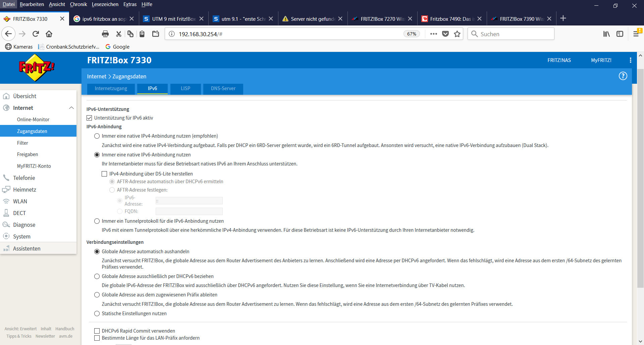This screenshot has width=644, height=345.
Task: Select Tunnelprotokoll für IPv6-Anbindung radio
Action: (97, 221)
